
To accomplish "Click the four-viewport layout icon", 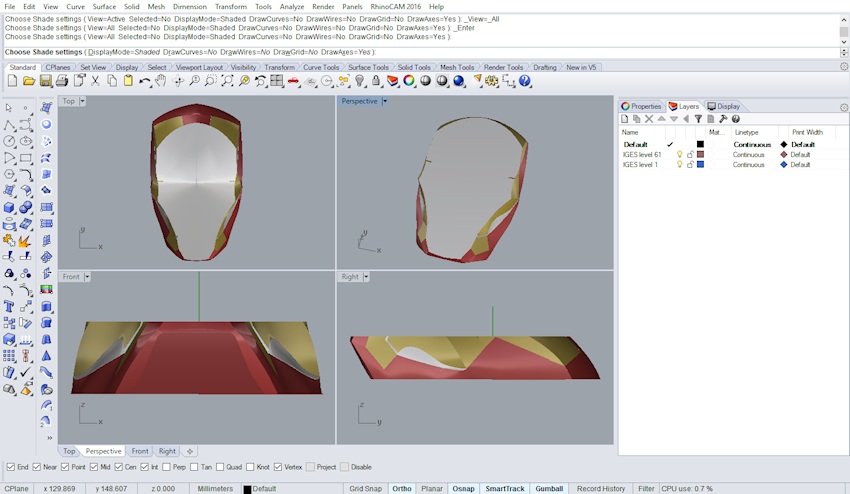I will pos(276,81).
